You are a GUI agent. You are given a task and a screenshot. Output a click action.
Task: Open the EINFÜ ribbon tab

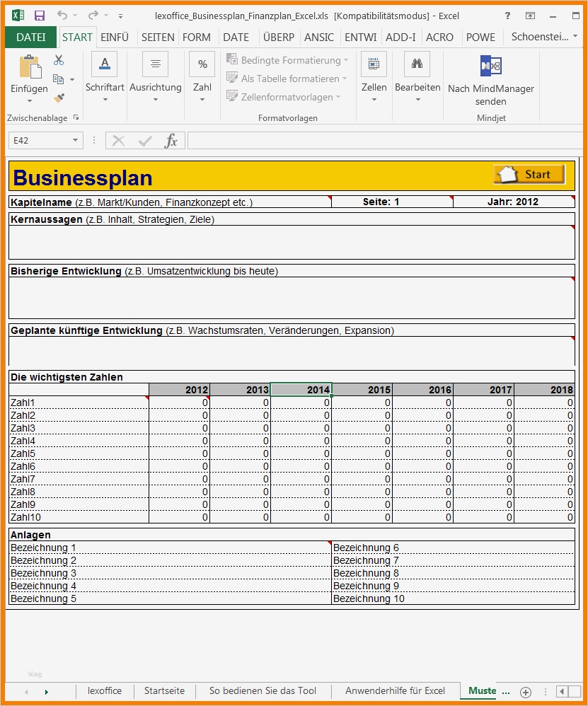(x=115, y=37)
